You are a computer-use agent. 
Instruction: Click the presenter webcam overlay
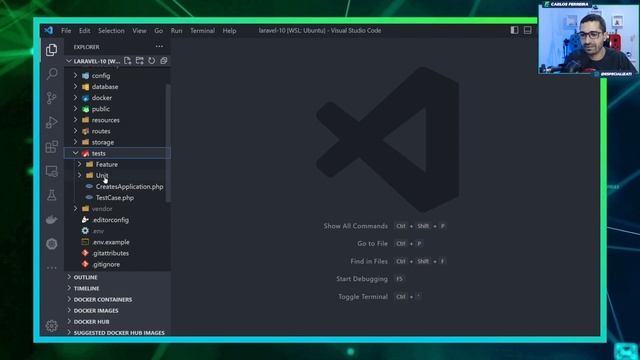point(588,39)
